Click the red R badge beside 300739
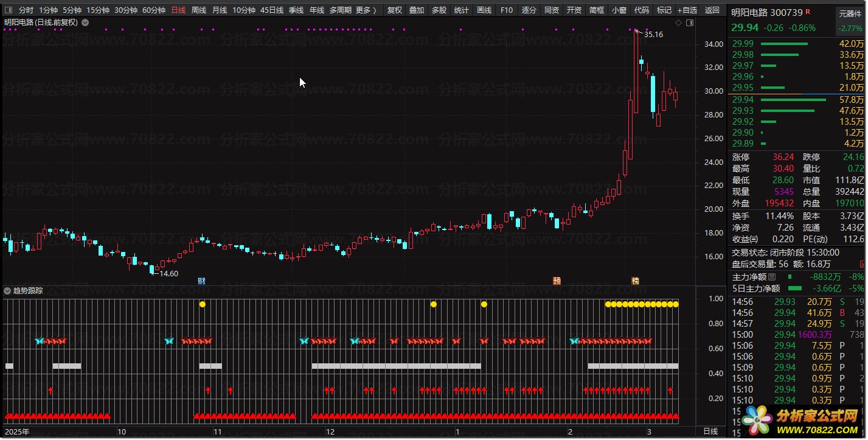 coord(808,12)
